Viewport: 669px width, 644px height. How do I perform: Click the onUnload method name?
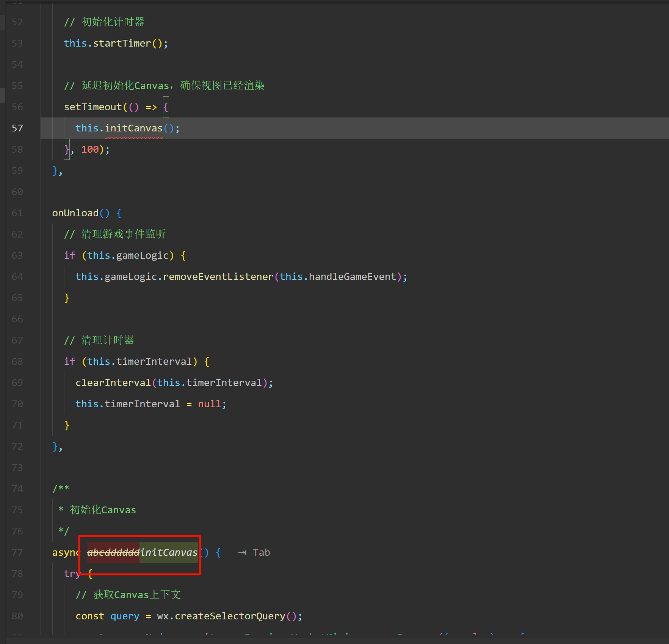(75, 213)
